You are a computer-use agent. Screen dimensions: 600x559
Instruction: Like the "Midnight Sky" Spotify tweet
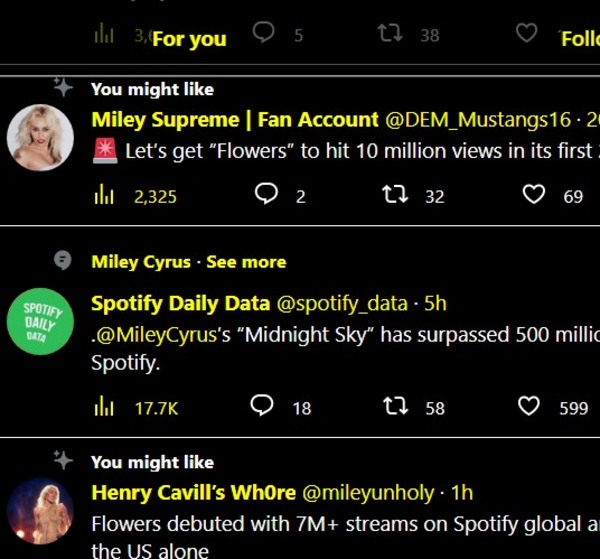coord(530,406)
